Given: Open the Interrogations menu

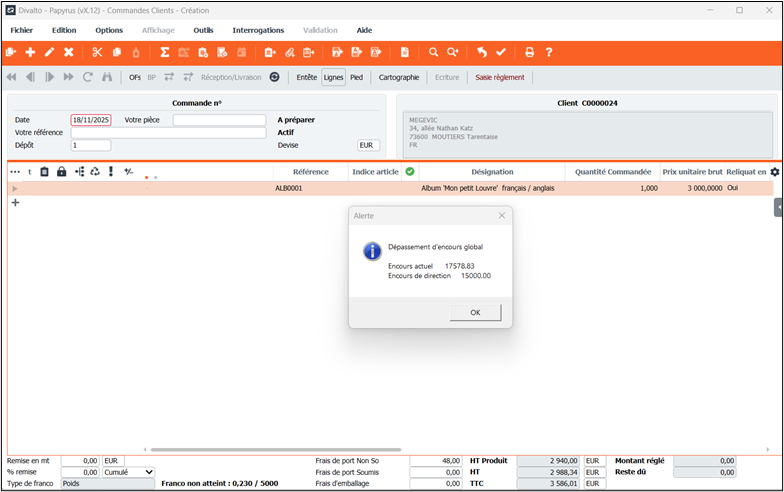Looking at the screenshot, I should (258, 30).
